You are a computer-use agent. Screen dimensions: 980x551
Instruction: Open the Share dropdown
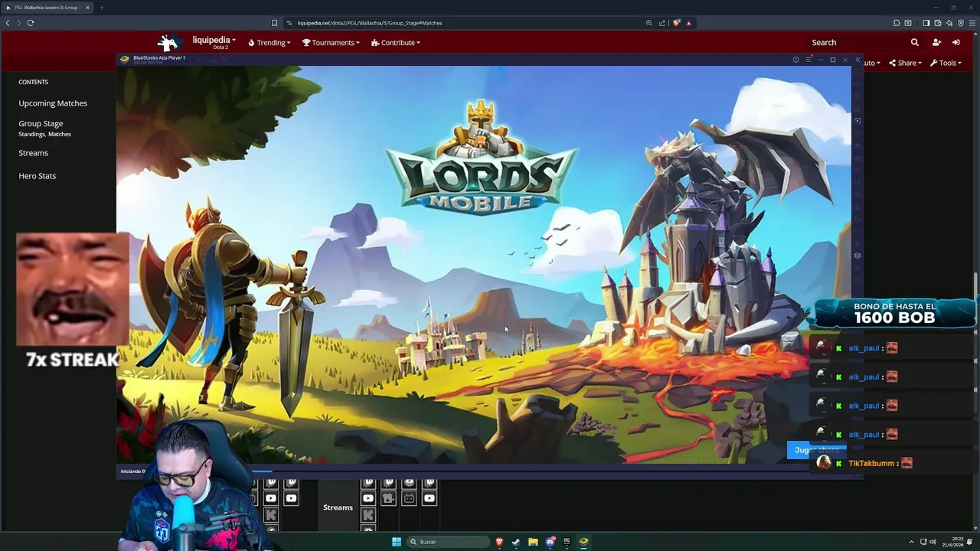coord(905,63)
